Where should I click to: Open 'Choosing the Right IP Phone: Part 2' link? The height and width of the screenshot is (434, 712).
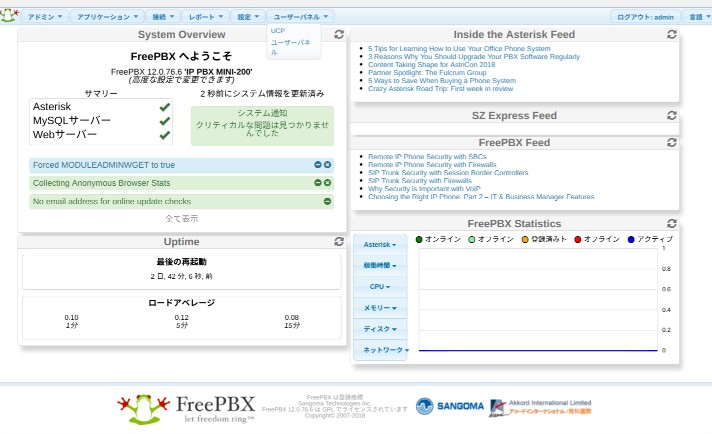click(x=481, y=197)
